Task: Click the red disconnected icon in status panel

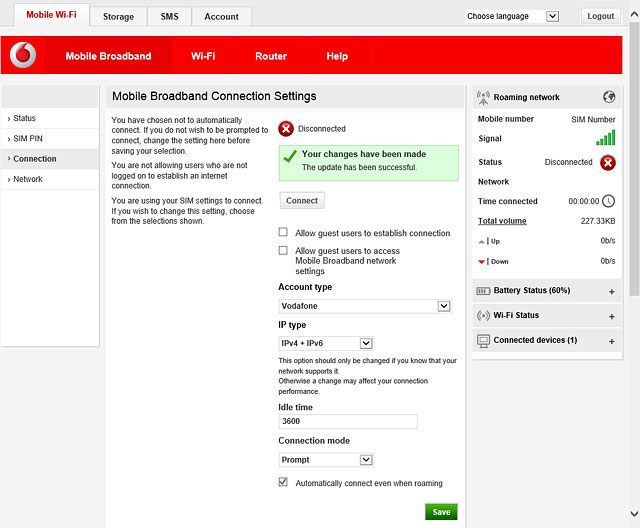Action: pyautogui.click(x=608, y=163)
